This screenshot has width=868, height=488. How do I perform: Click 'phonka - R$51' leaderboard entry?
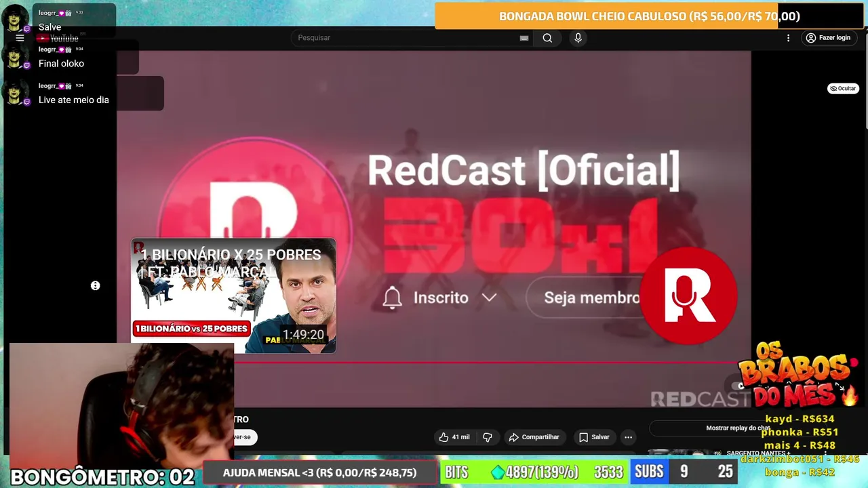pos(800,432)
